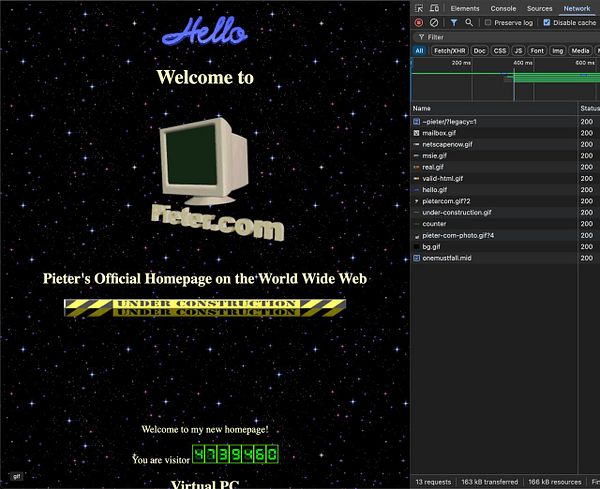Click the animated Hello neon image

click(205, 31)
